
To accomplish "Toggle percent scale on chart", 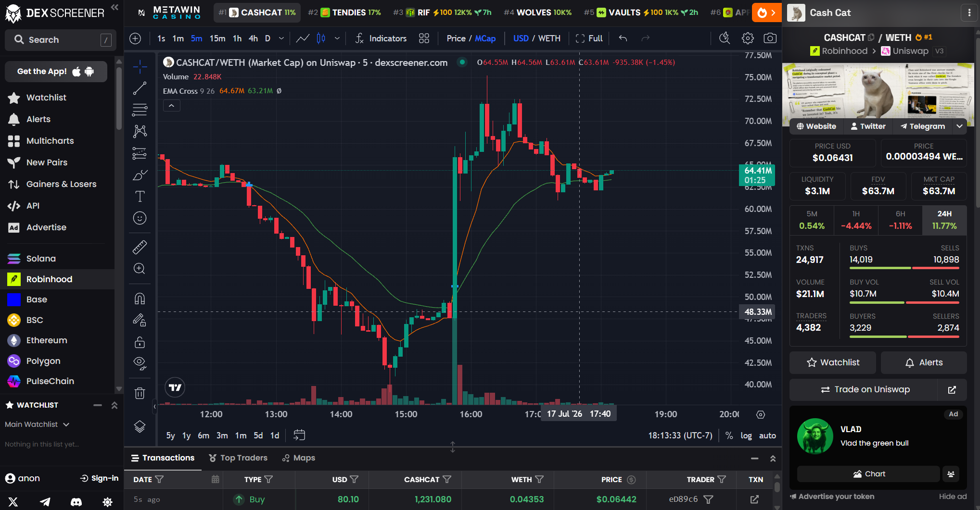I will pyautogui.click(x=729, y=435).
